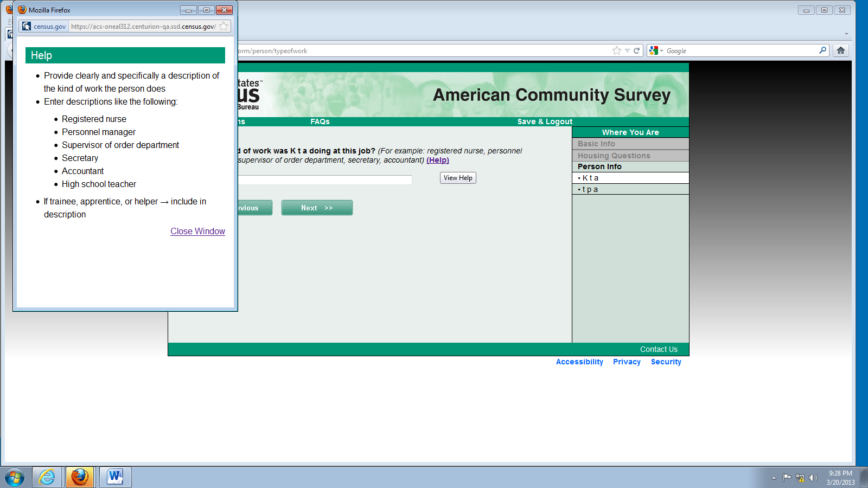The width and height of the screenshot is (868, 488).
Task: Open the URL history dropdown arrow
Action: click(x=627, y=50)
